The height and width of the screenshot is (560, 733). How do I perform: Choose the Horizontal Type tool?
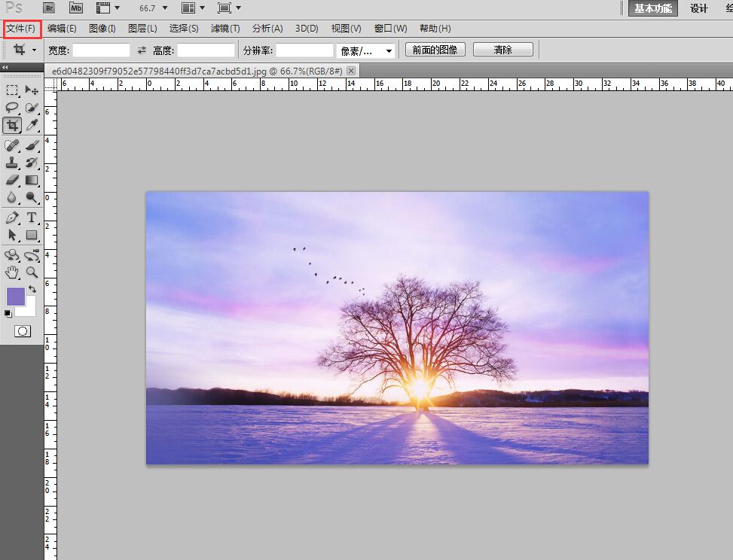[x=32, y=218]
